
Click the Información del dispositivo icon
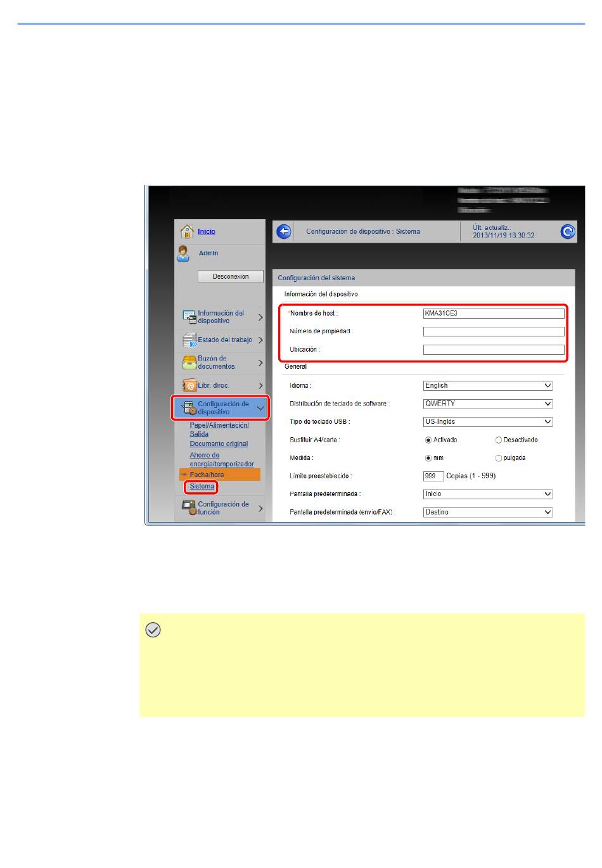(189, 317)
